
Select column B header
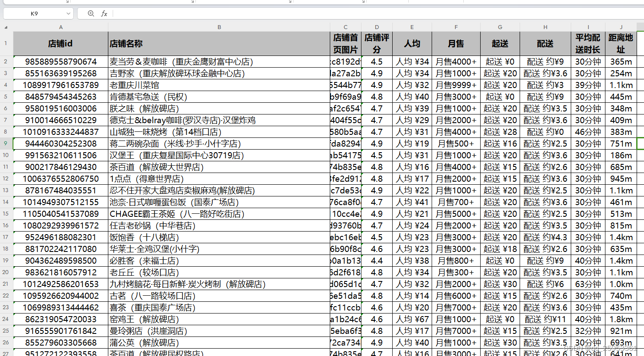pos(219,27)
